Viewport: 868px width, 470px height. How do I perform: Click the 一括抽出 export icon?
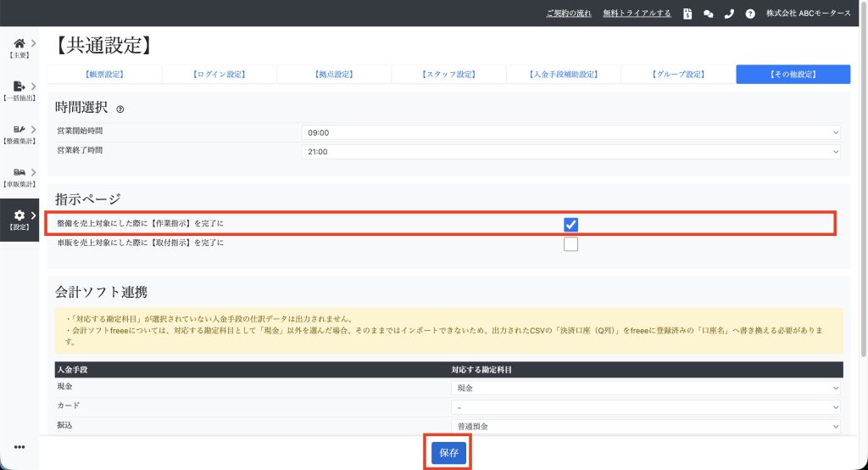pos(19,87)
